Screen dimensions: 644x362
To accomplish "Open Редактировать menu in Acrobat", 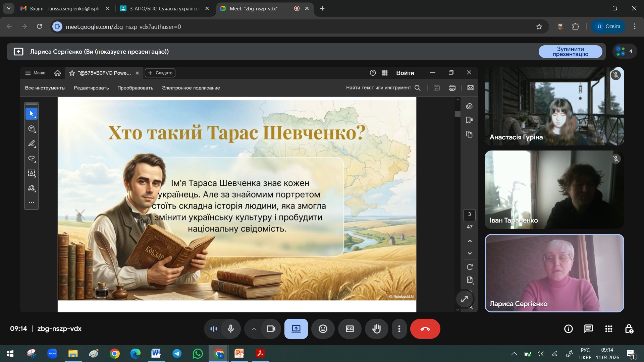I will [91, 88].
